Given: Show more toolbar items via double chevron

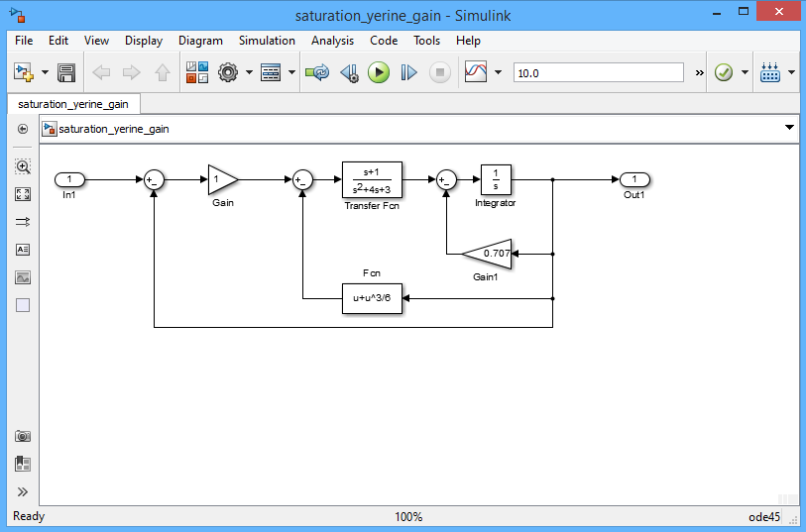Looking at the screenshot, I should [700, 73].
